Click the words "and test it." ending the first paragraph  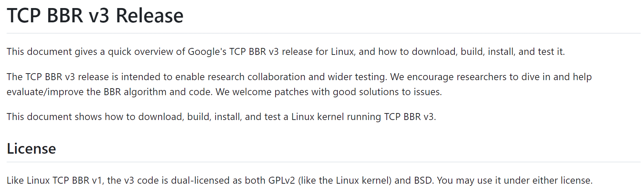point(542,52)
